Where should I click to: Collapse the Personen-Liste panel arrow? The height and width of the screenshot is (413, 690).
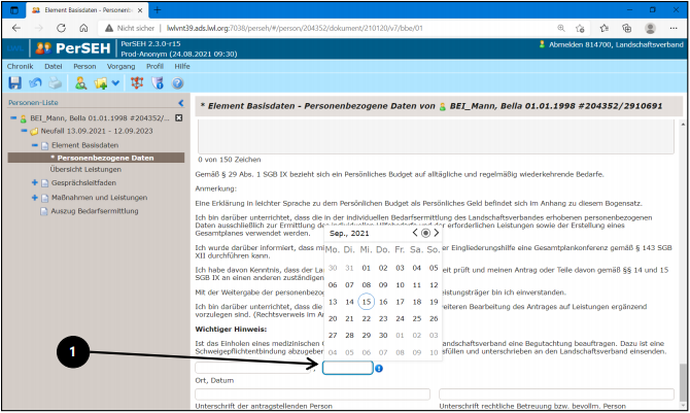tap(181, 102)
